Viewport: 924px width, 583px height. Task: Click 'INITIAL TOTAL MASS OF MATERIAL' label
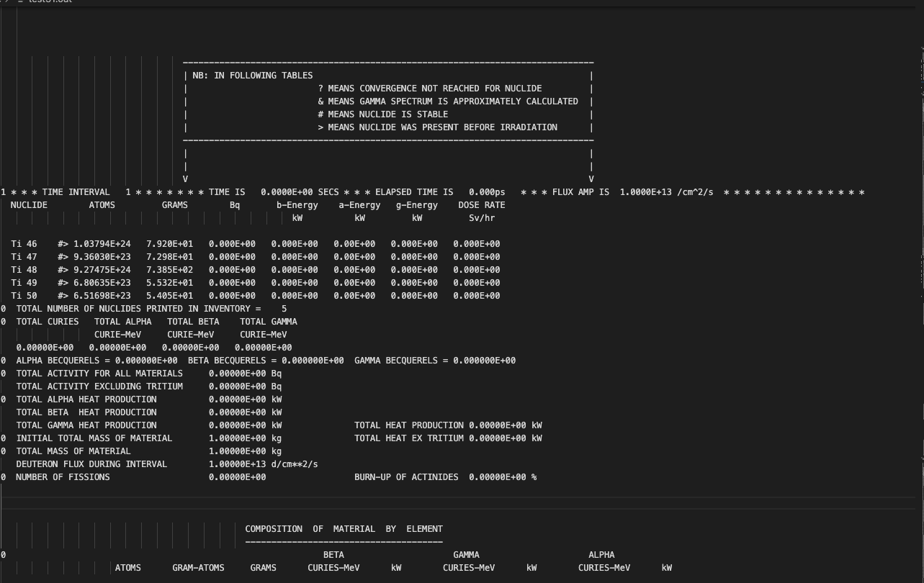pos(94,438)
